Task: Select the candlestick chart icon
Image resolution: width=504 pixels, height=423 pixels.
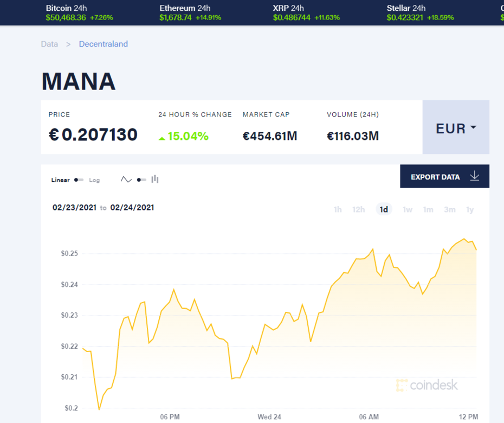Action: [155, 180]
